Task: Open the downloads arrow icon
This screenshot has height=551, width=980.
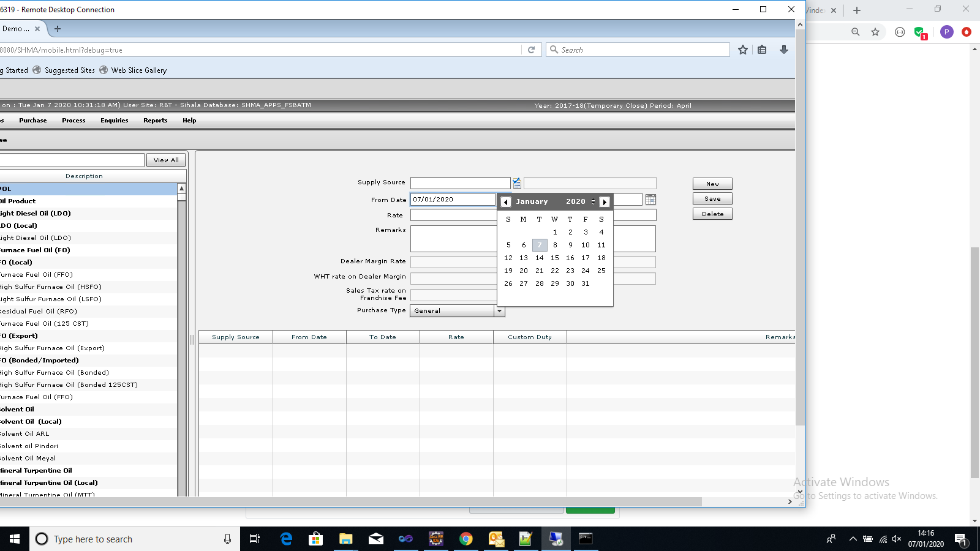Action: (784, 50)
